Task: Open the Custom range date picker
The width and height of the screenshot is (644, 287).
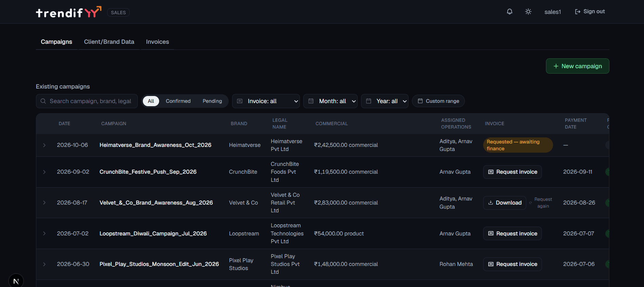Action: point(438,101)
